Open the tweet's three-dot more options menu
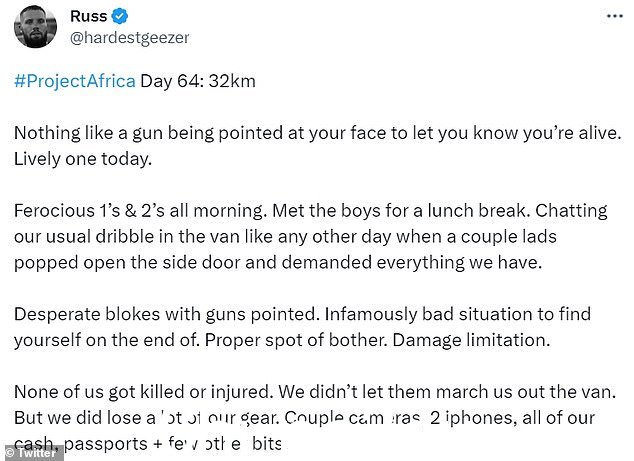 [x=615, y=16]
